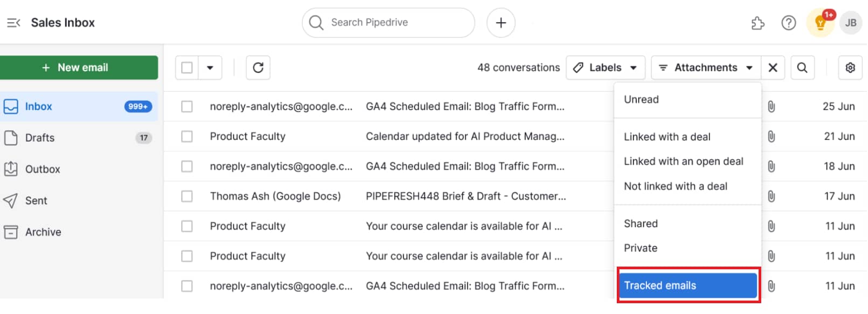Screen dimensions: 868x314
Task: Click the New email button
Action: click(79, 67)
